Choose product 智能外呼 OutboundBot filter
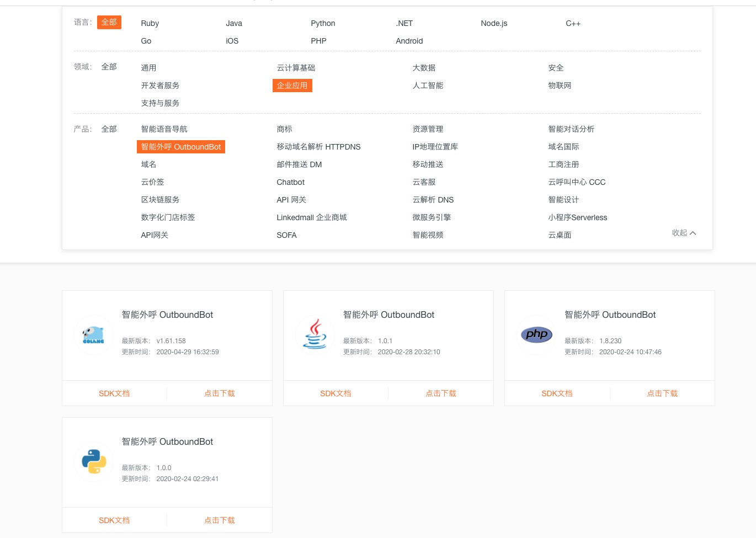Screen dimensions: 756x538 181,147
